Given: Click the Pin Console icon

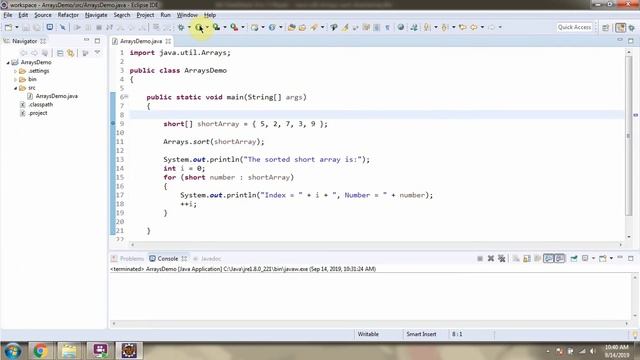Looking at the screenshot, I should (573, 258).
